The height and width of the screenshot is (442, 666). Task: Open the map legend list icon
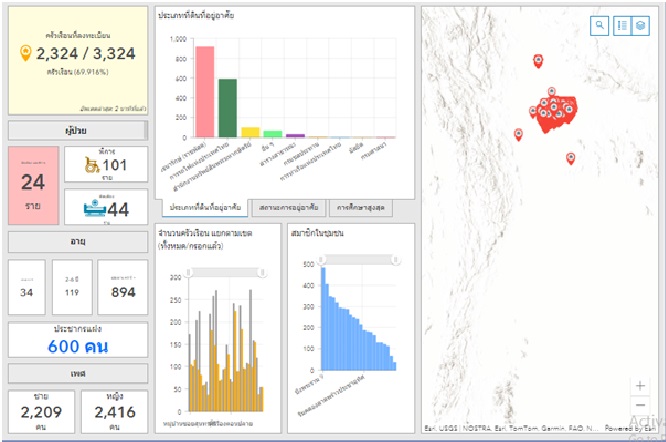621,25
